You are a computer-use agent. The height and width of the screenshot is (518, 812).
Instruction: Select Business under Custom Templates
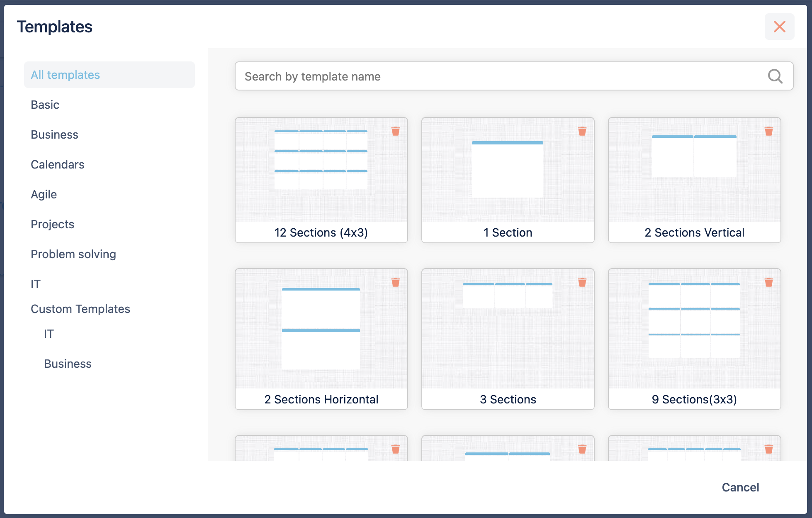[x=68, y=364]
